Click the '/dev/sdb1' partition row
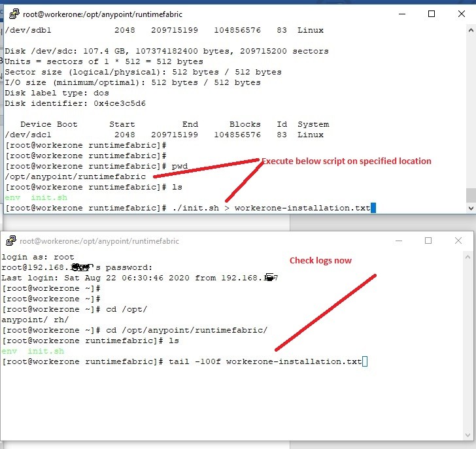This screenshot has width=476, height=449. (x=164, y=30)
